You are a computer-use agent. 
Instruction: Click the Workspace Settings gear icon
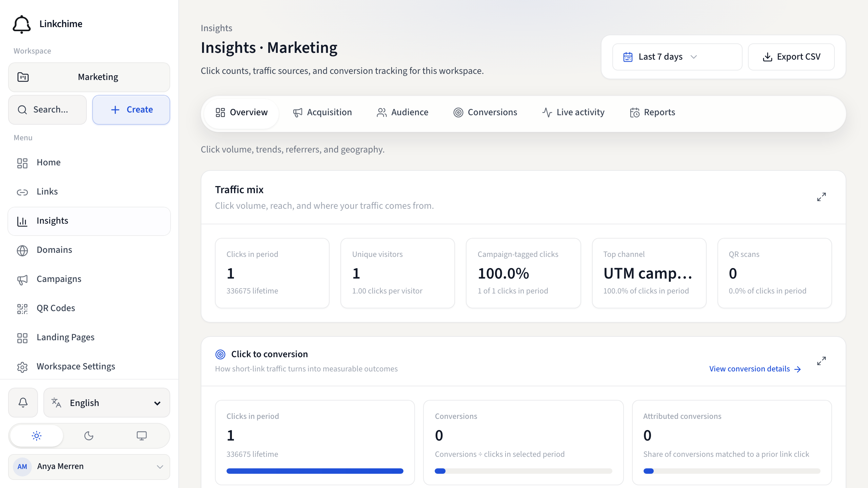pyautogui.click(x=22, y=367)
